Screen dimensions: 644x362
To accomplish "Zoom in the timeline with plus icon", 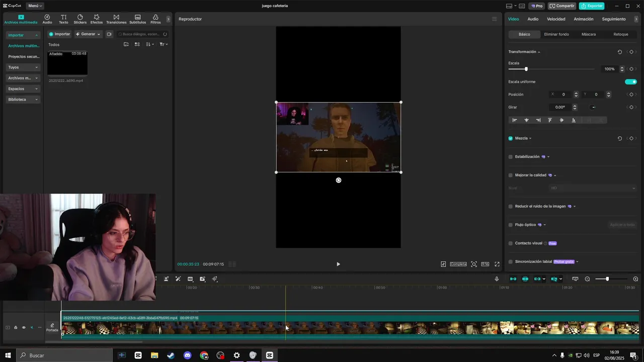I will point(635,279).
